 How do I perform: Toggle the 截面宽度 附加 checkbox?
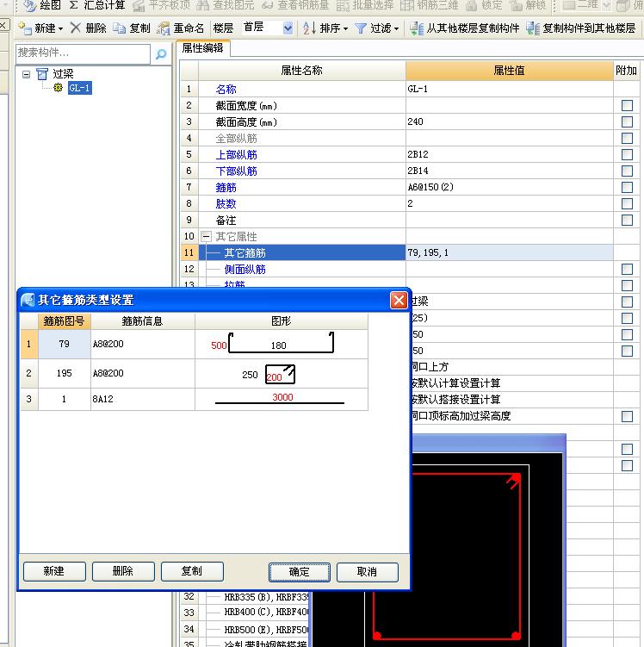[627, 106]
